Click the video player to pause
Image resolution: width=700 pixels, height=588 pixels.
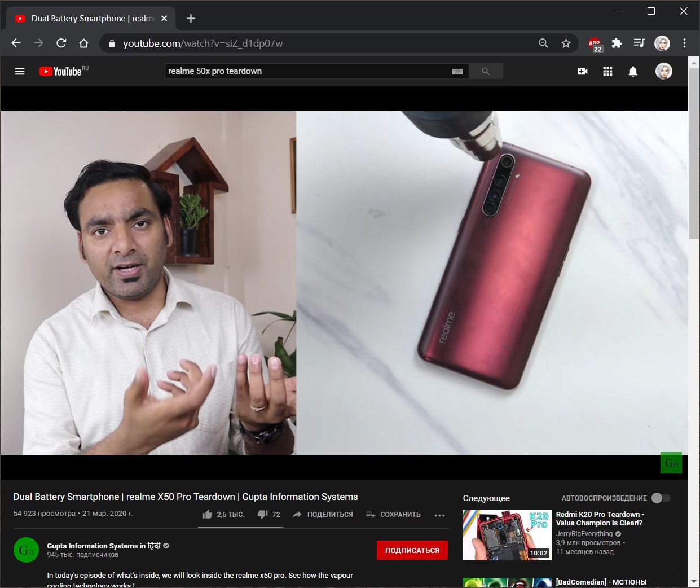[344, 283]
